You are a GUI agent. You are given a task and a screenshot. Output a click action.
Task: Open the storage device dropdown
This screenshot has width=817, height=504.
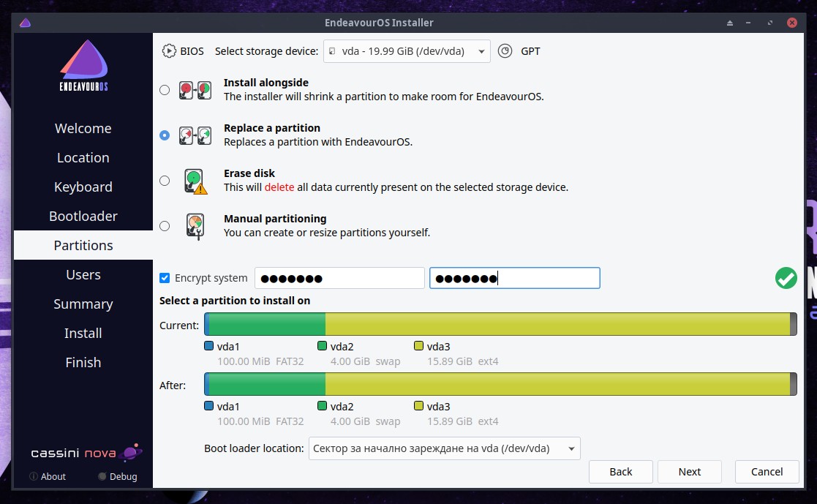tap(407, 51)
